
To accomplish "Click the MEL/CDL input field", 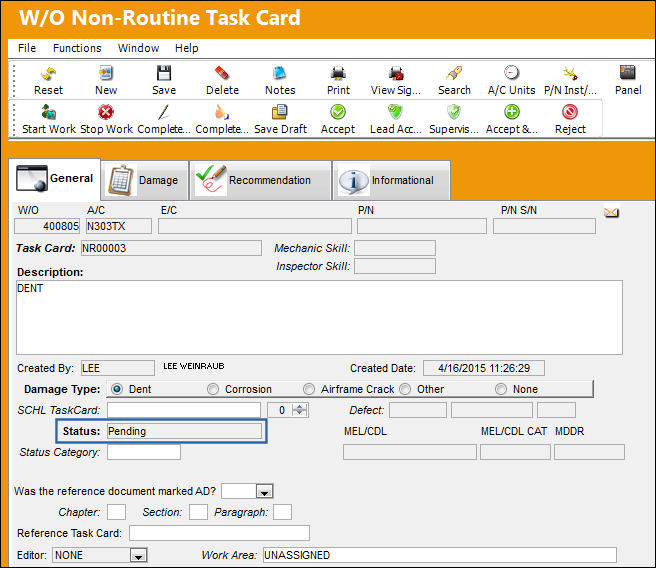I will point(410,452).
